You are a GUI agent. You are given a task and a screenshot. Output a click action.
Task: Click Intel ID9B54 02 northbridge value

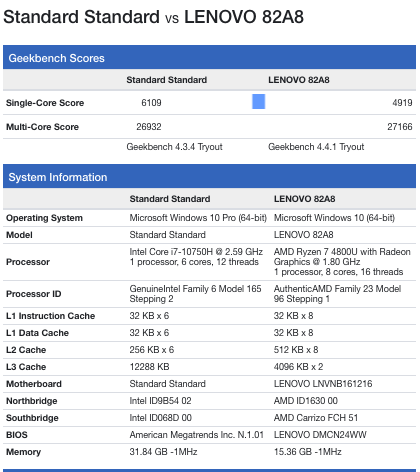click(160, 401)
